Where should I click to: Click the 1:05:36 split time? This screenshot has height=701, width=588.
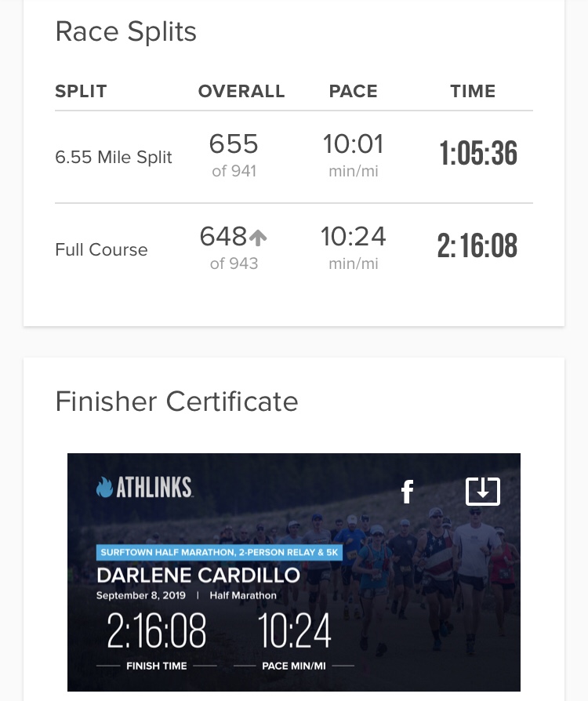tap(478, 154)
